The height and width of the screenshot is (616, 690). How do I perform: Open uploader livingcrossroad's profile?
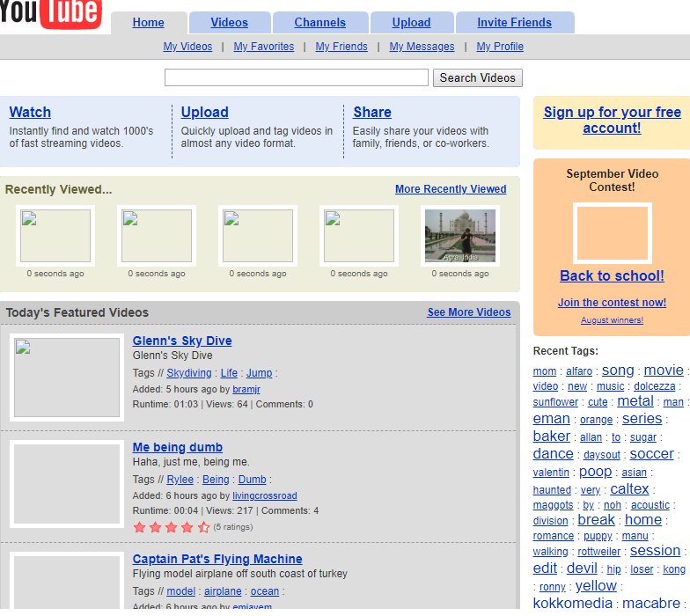(x=265, y=496)
